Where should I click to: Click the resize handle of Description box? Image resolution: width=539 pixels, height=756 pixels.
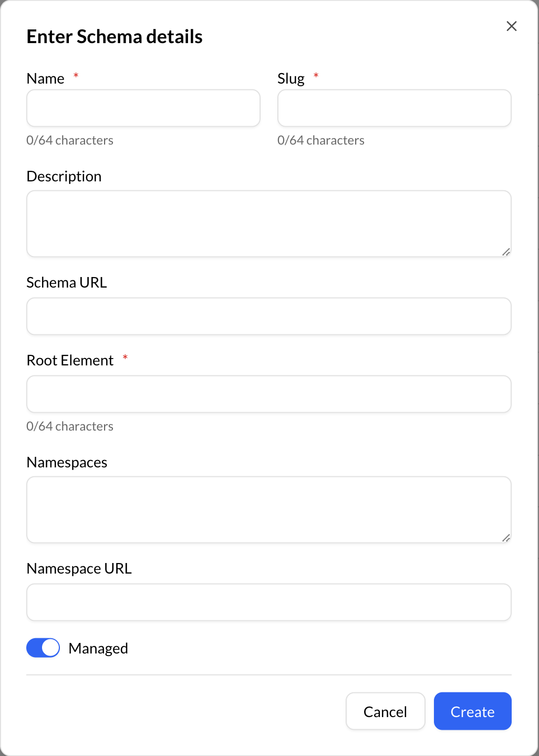(506, 252)
